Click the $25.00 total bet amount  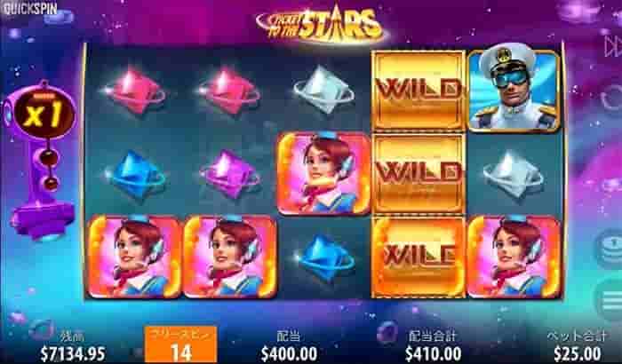(x=578, y=353)
